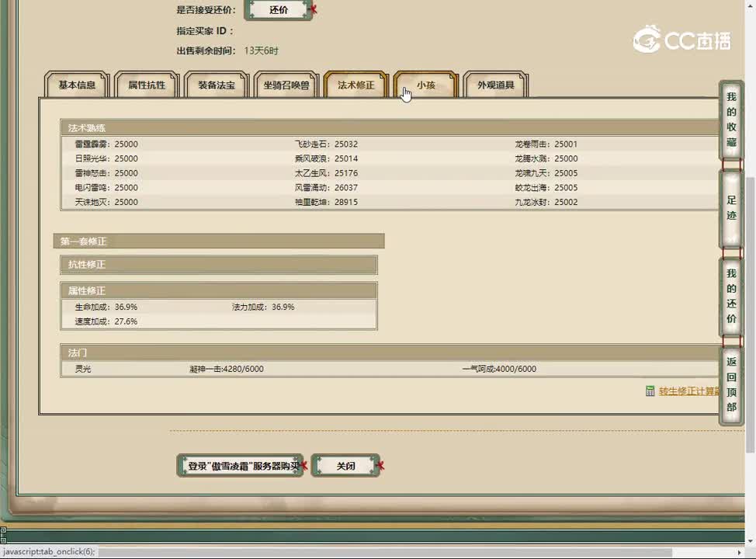Image resolution: width=756 pixels, height=559 pixels.
Task: Click the 天诛地灭: 25000 entry
Action: point(106,202)
